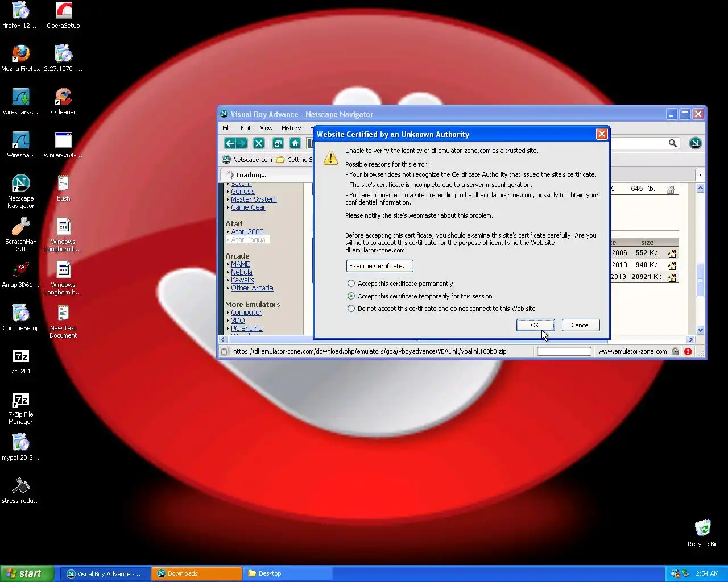Open the Nebula link

[x=242, y=272]
